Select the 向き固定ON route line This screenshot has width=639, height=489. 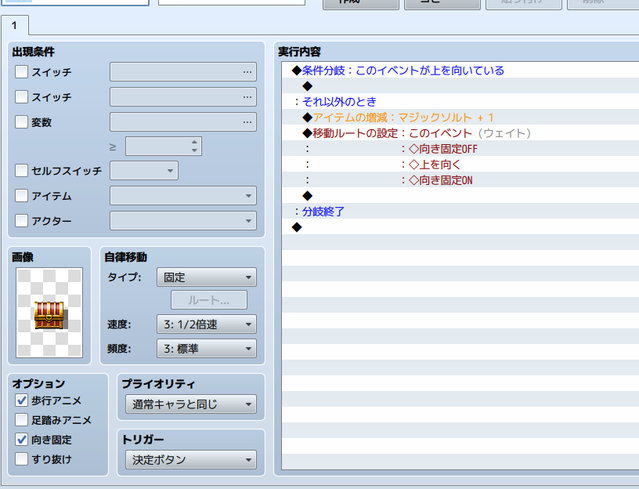tap(460, 180)
